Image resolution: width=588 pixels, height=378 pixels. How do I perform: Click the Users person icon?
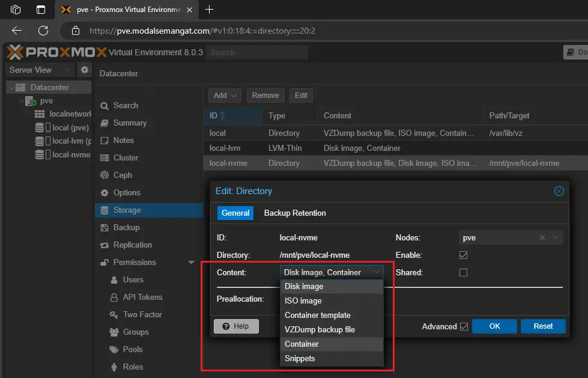point(114,280)
